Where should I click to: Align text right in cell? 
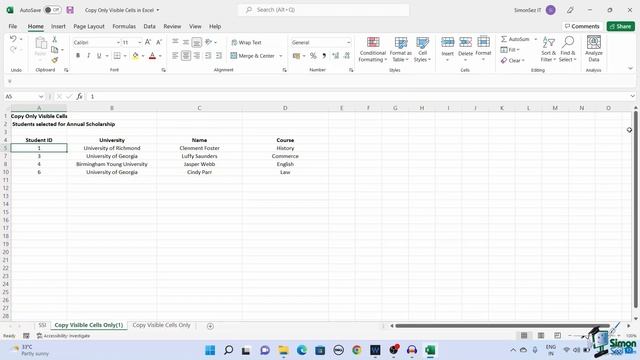click(x=197, y=56)
